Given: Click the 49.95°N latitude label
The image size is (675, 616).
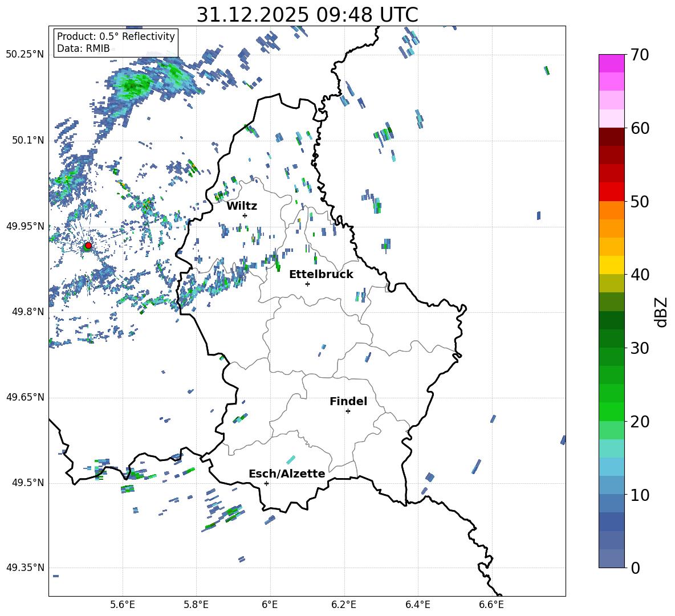Looking at the screenshot, I should (25, 226).
